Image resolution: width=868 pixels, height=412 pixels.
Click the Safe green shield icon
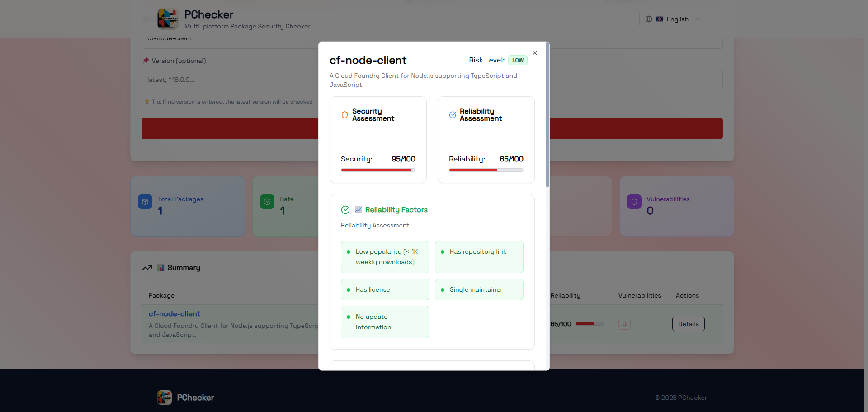point(267,202)
